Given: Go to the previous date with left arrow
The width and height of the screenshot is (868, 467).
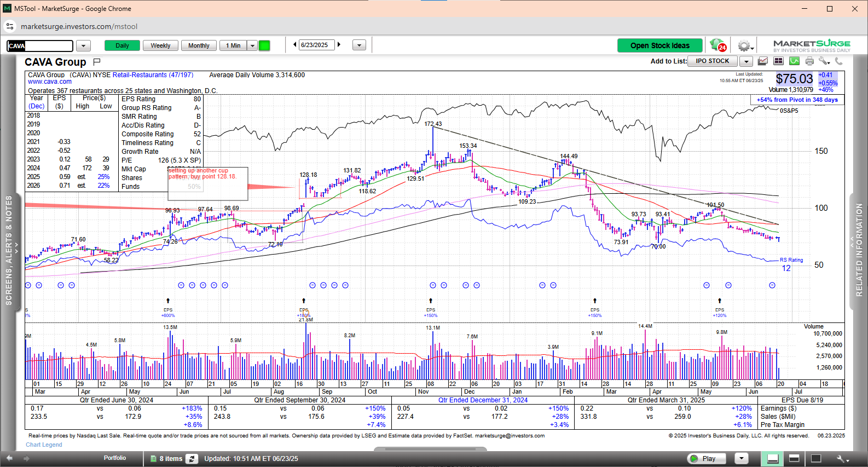Looking at the screenshot, I should (295, 45).
